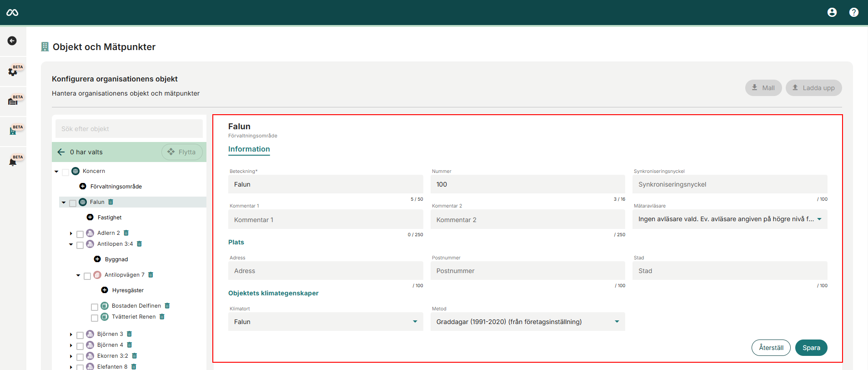
Task: Delete Bostaden Delfinen with trash icon
Action: tap(167, 306)
